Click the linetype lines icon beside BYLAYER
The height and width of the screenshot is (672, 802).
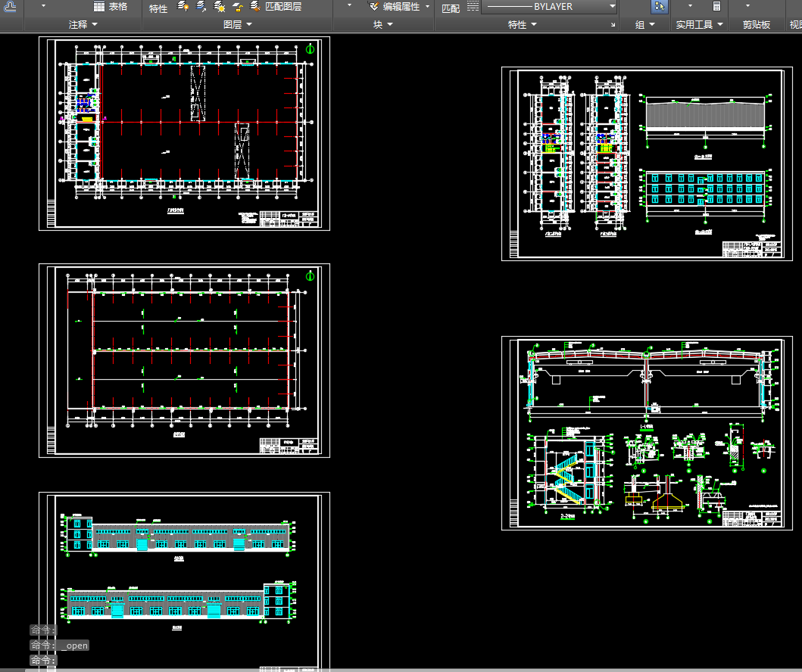tap(473, 6)
